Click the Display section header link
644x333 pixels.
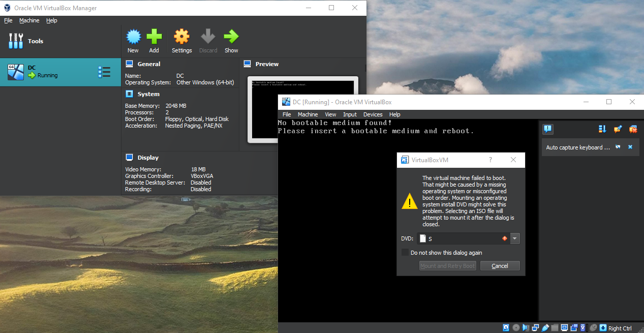(148, 158)
